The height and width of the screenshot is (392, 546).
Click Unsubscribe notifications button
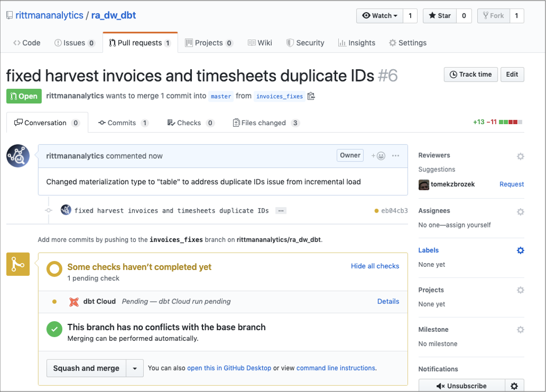coord(462,386)
